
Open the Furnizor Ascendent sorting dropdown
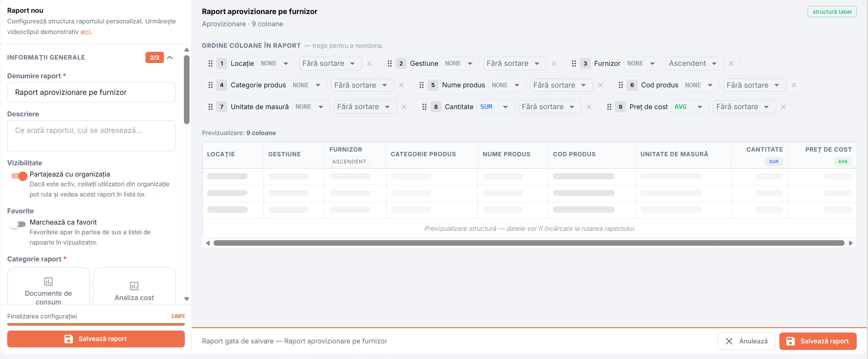click(x=694, y=63)
